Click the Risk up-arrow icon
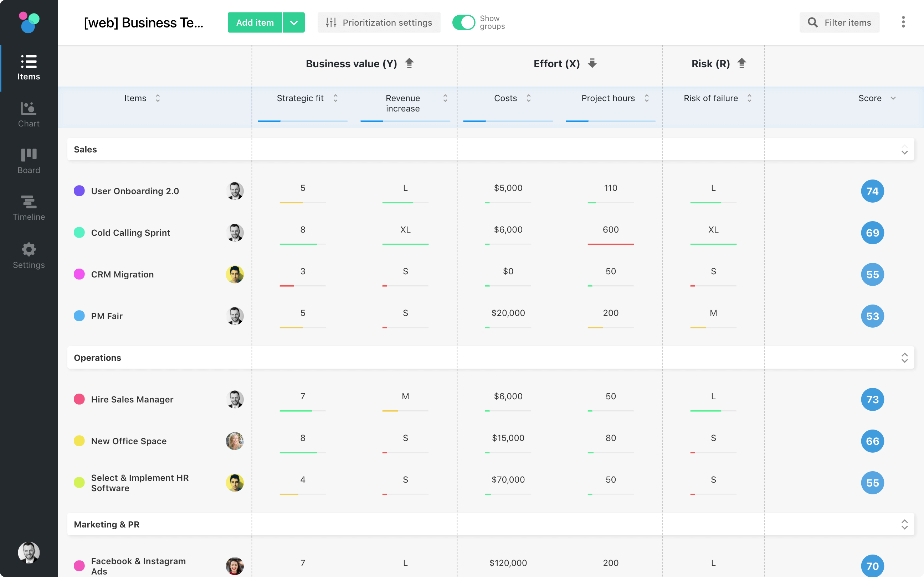Screen dimensions: 924x577 pyautogui.click(x=741, y=63)
